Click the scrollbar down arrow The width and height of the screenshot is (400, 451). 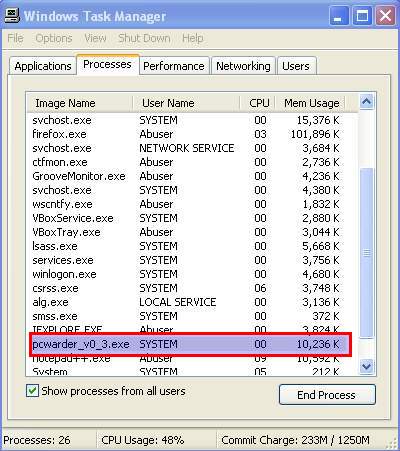[x=367, y=366]
